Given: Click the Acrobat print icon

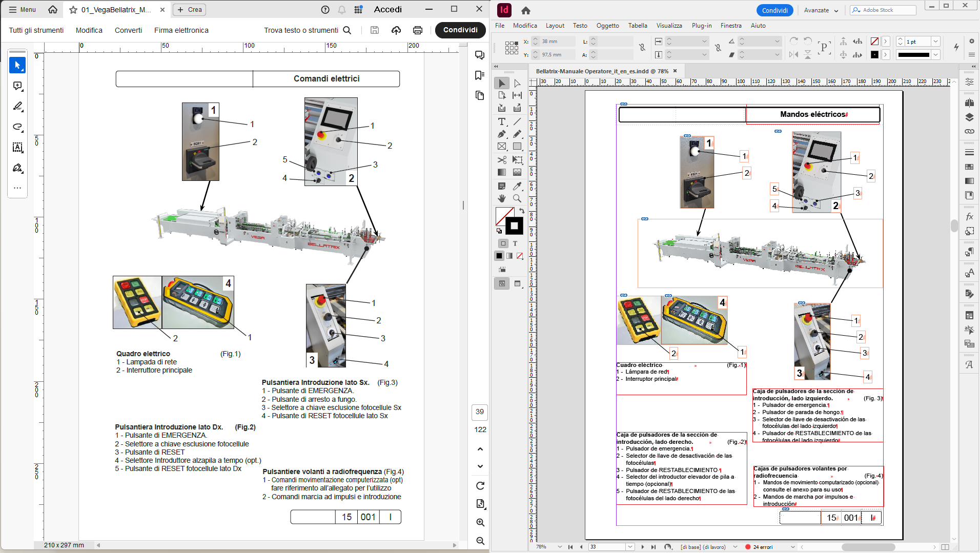Looking at the screenshot, I should [x=418, y=30].
